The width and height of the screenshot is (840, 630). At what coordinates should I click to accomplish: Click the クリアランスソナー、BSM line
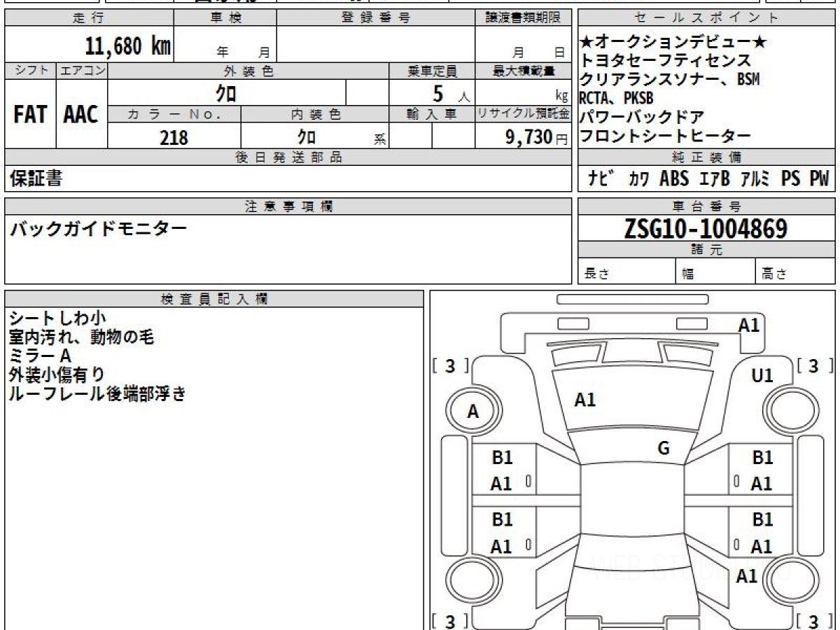[671, 79]
